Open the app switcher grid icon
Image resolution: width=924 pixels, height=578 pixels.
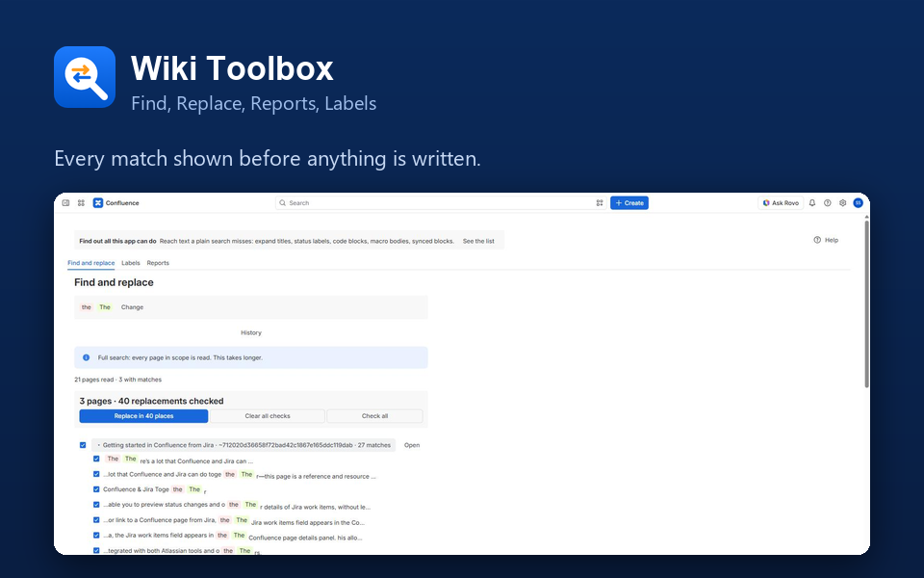(81, 203)
